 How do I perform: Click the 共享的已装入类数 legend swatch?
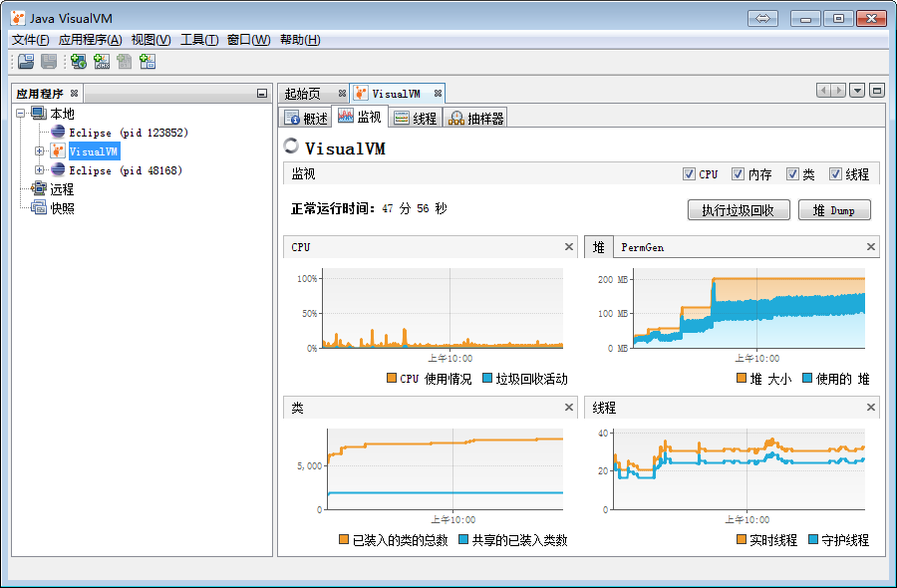pyautogui.click(x=463, y=539)
